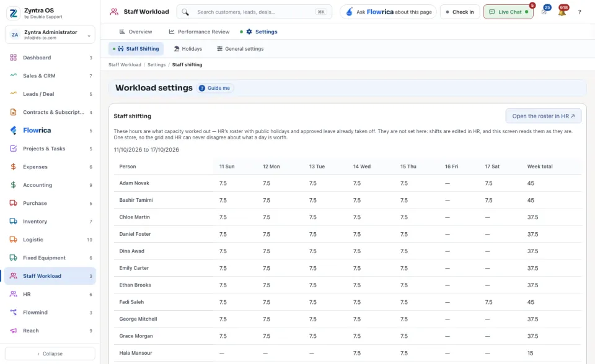Select the Adam Novak row name
Screen dimensions: 595x364
(134, 183)
